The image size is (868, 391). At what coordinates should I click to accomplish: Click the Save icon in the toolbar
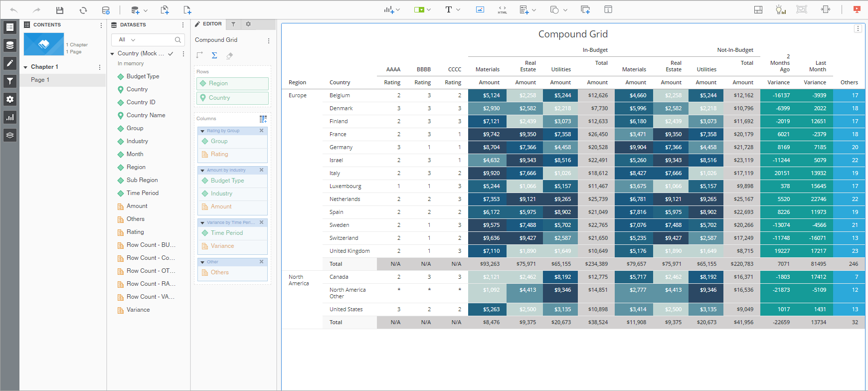click(60, 10)
